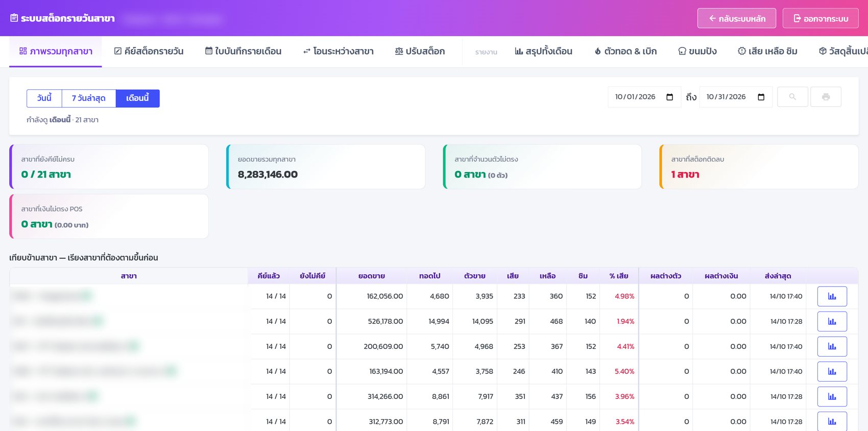
Task: Open chart for the 312,773.00 sales row
Action: click(832, 421)
